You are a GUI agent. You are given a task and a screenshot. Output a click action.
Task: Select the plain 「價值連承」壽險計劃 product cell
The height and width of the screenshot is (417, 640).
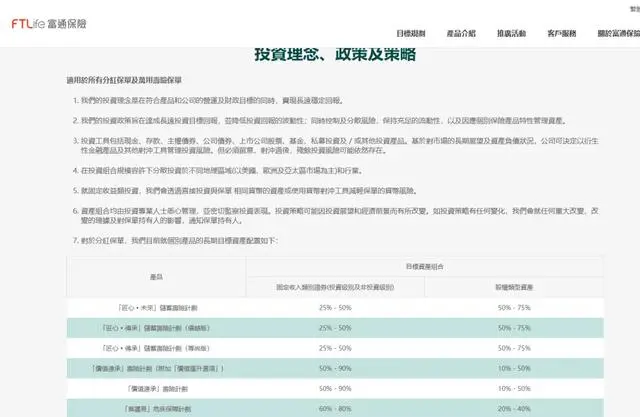click(x=157, y=389)
